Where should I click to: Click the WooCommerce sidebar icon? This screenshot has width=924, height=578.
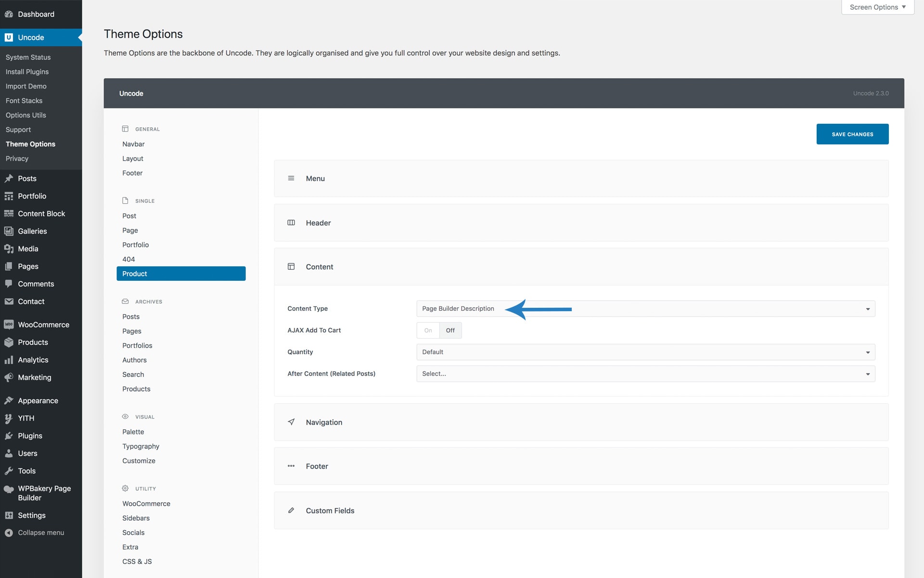[9, 325]
